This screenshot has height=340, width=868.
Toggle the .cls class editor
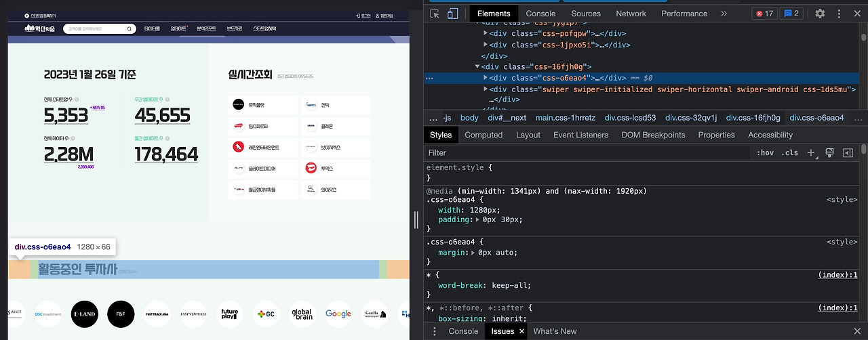[x=790, y=153]
